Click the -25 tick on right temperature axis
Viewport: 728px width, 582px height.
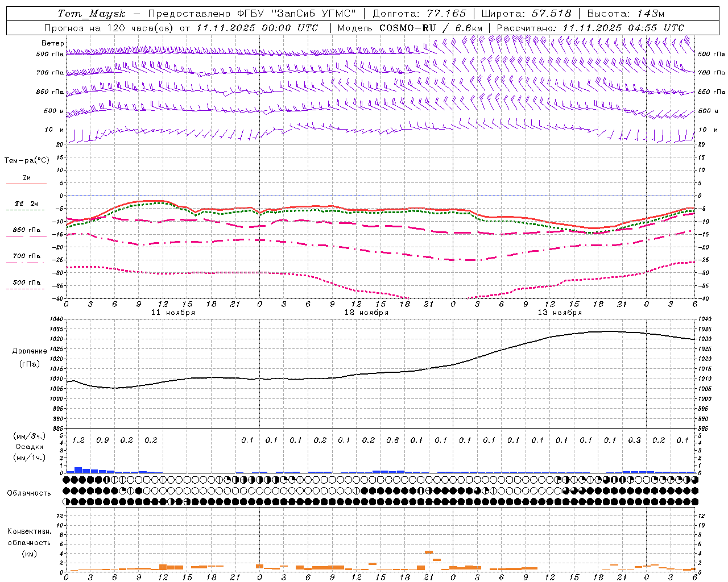[703, 260]
